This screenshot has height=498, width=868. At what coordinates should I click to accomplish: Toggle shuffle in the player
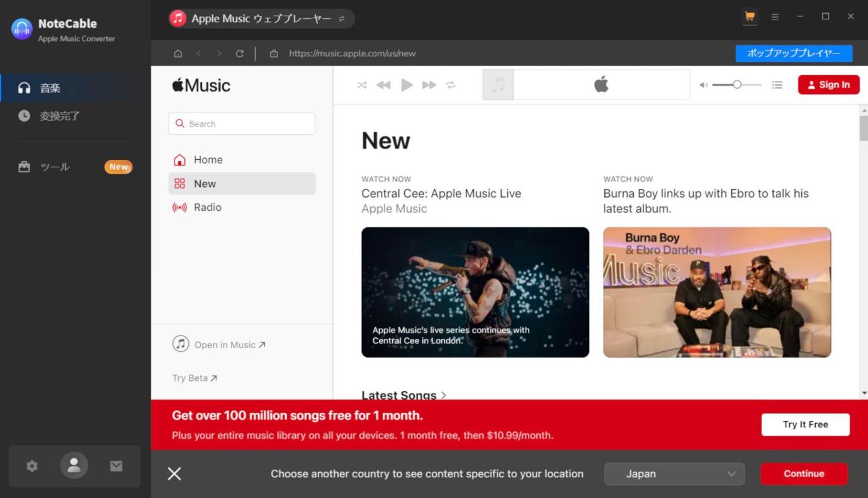click(x=362, y=85)
